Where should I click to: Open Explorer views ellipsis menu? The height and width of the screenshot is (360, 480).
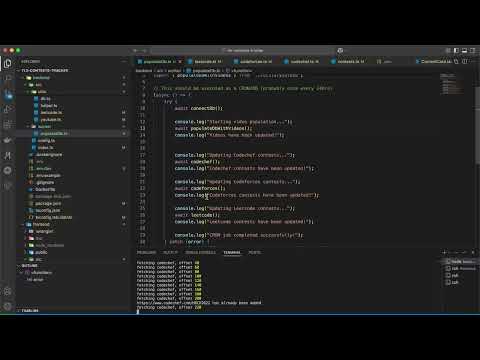click(x=124, y=61)
